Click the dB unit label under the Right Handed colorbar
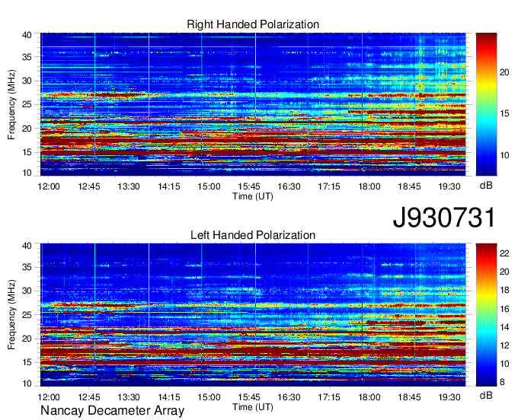Viewport: 518px width, 420px height. pos(486,186)
